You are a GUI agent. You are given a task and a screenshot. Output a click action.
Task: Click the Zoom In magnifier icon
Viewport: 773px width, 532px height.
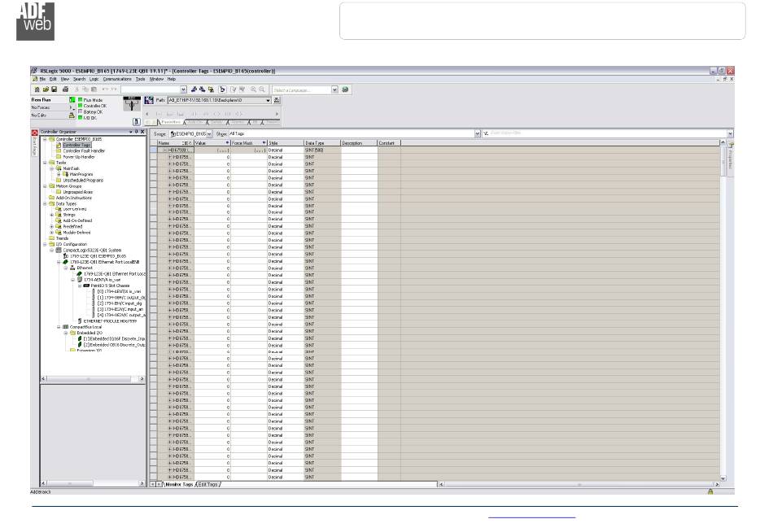pos(253,89)
